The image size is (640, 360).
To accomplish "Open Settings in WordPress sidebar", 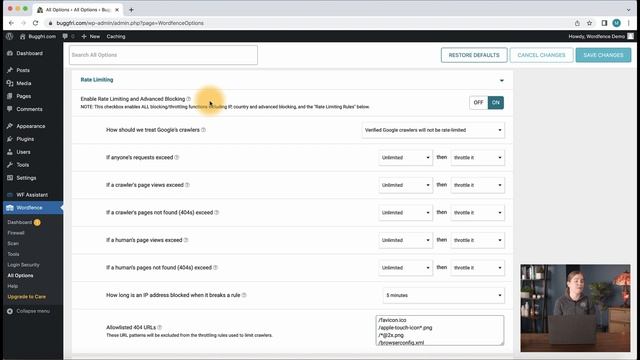I will (26, 178).
